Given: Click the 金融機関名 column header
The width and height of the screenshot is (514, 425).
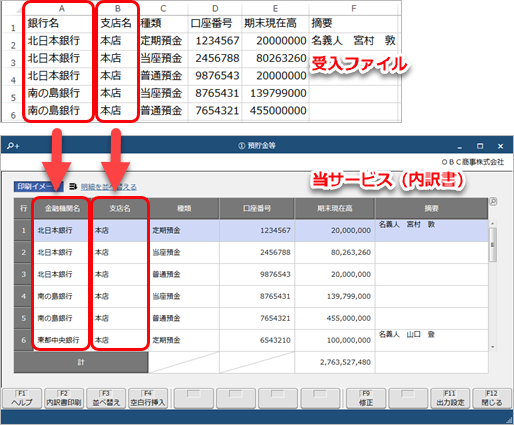Looking at the screenshot, I should 62,209.
